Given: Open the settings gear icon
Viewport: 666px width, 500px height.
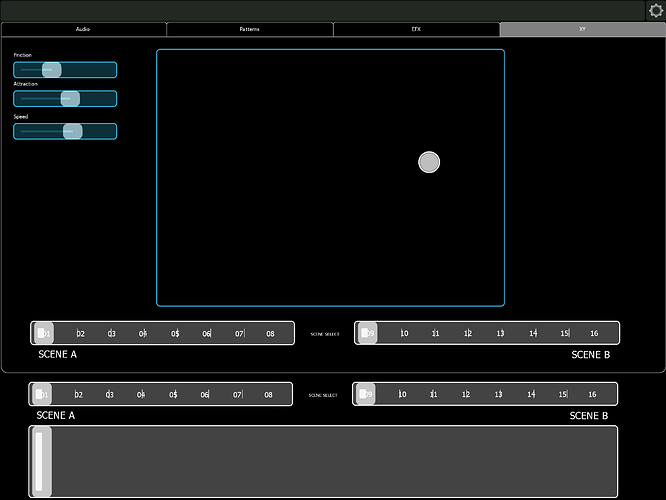Looking at the screenshot, I should (x=655, y=11).
